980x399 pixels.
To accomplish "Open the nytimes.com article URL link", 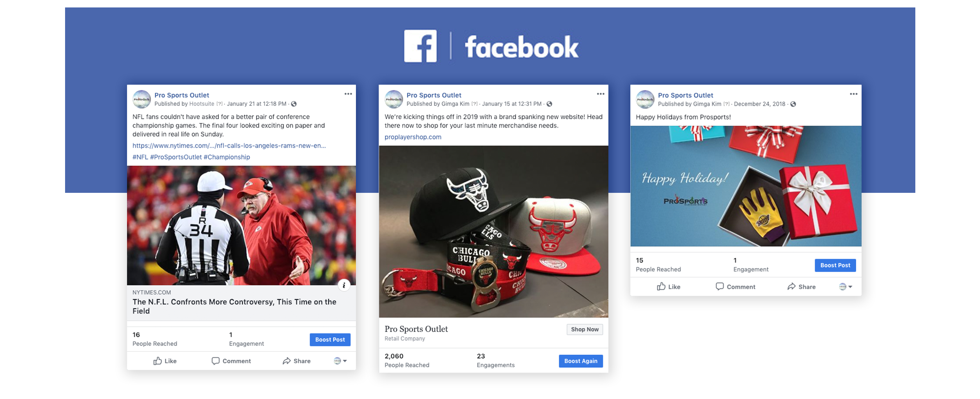I will pos(229,145).
